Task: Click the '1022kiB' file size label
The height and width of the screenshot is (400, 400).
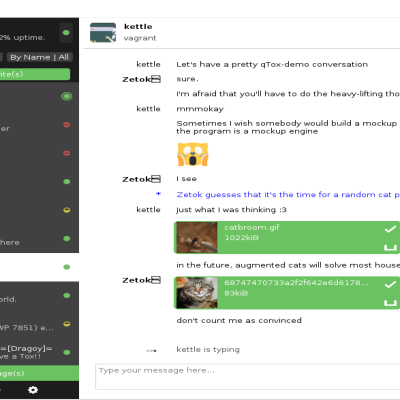Action: tap(241, 238)
